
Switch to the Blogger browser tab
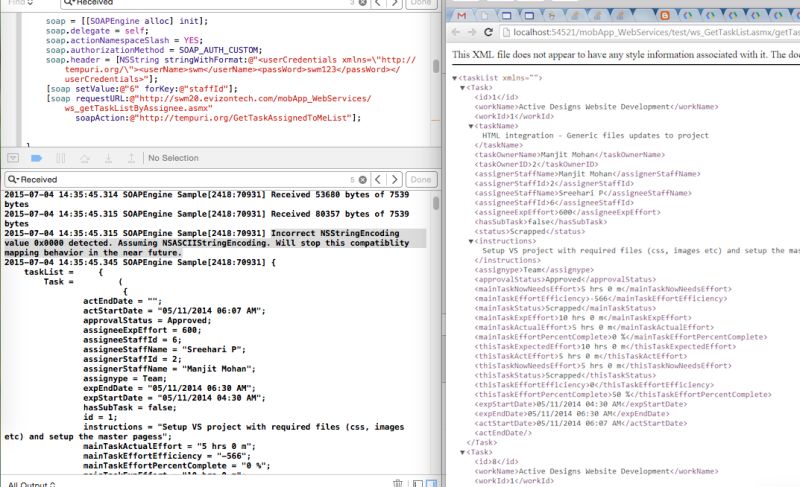tap(664, 15)
